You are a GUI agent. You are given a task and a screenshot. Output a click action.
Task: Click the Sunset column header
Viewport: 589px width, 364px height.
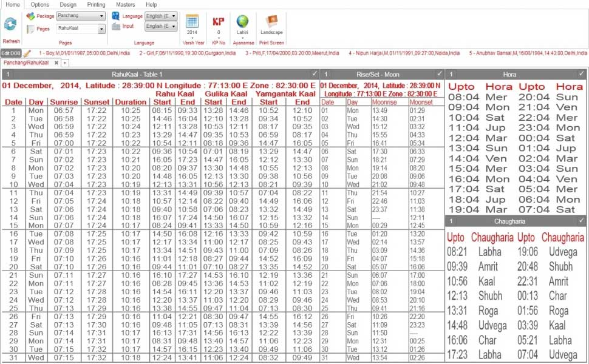97,102
